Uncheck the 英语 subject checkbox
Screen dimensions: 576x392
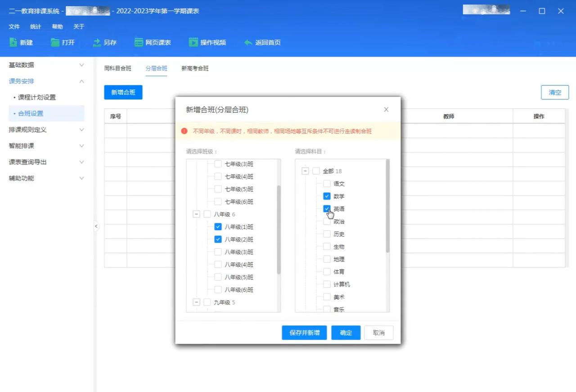coord(327,209)
